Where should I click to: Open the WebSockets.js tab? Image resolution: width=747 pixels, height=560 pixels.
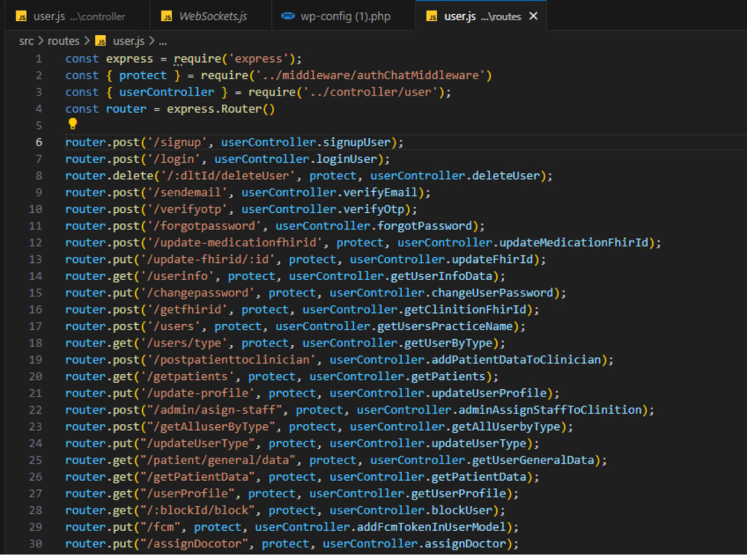click(x=211, y=16)
